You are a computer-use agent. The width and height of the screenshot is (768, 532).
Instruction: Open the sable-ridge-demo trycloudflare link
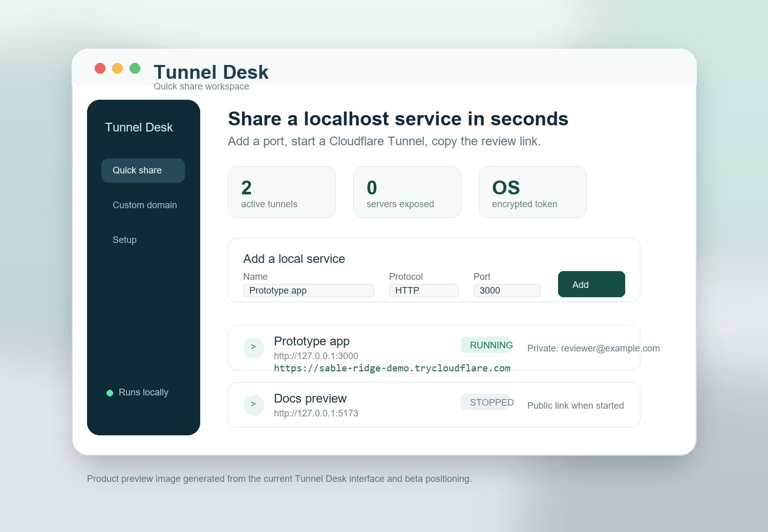[392, 368]
